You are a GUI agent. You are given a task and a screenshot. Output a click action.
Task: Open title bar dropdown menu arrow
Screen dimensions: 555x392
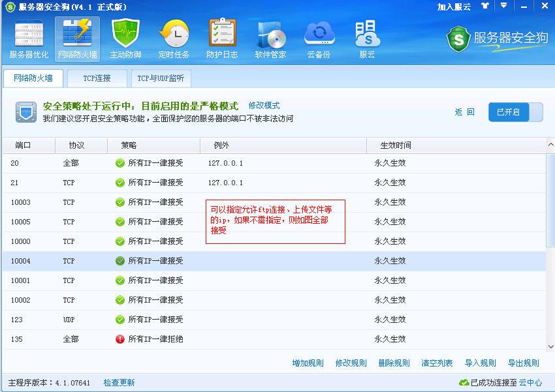click(x=503, y=6)
